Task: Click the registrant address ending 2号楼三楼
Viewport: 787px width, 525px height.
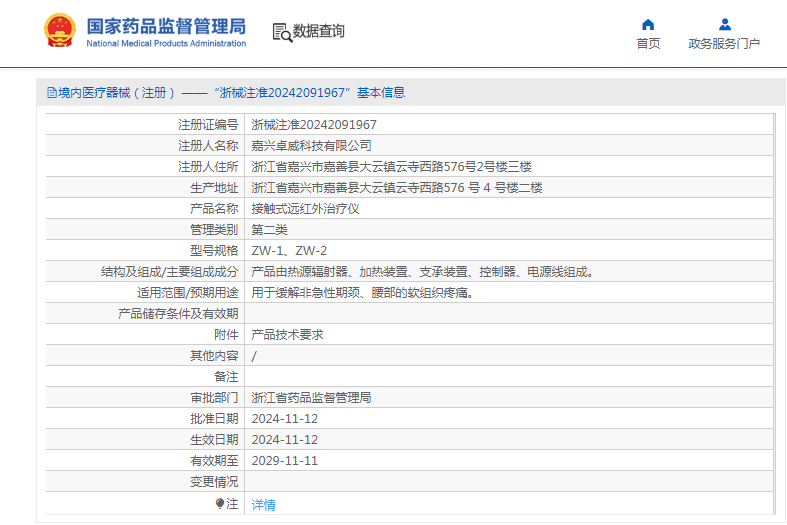Action: pos(391,167)
